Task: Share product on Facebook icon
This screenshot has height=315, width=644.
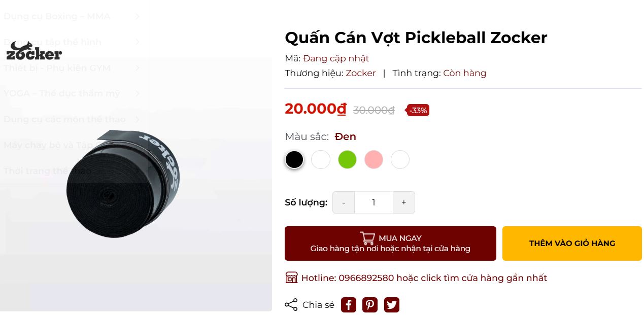Action: tap(348, 305)
